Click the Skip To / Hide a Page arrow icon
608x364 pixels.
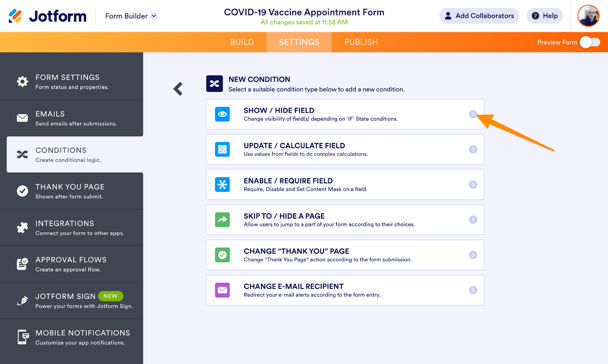[x=222, y=220]
